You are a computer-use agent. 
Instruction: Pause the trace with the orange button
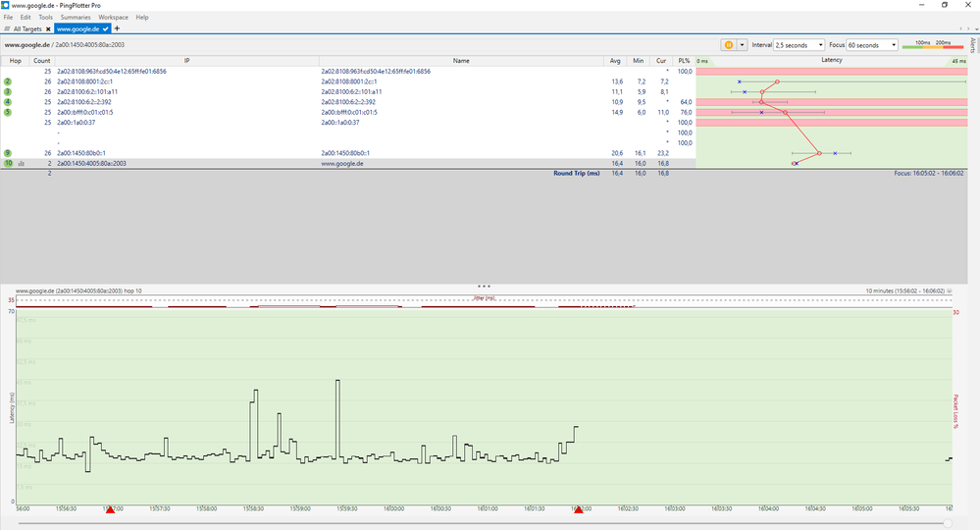pos(729,45)
